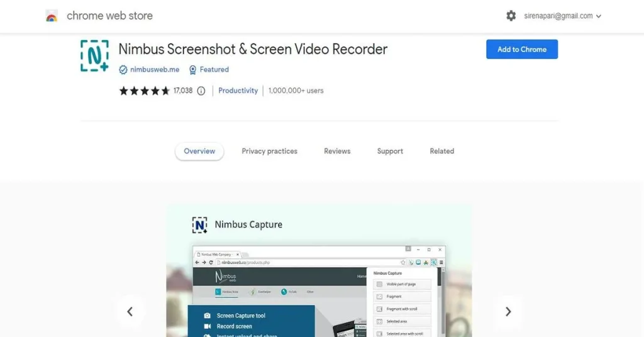Image resolution: width=644 pixels, height=337 pixels.
Task: Click the Featured label text
Action: pos(214,70)
